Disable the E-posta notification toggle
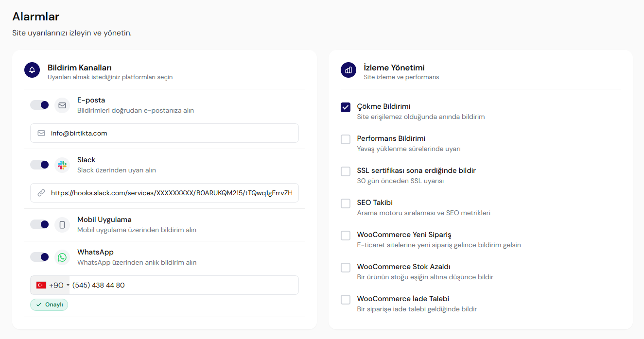The height and width of the screenshot is (339, 644). (40, 105)
